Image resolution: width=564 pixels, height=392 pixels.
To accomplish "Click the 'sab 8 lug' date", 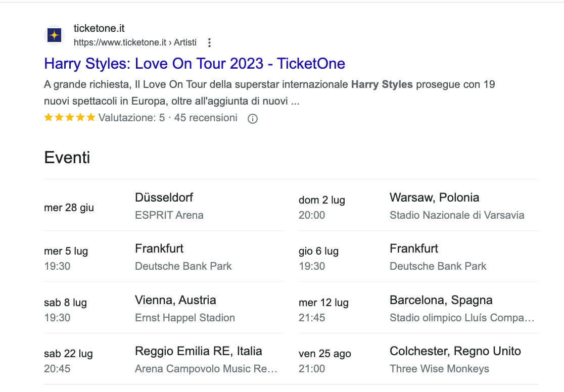I will tap(66, 303).
